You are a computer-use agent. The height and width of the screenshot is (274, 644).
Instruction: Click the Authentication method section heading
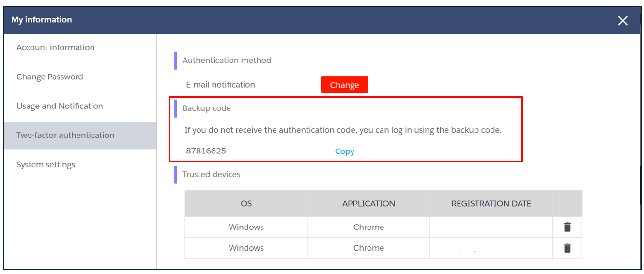(x=227, y=61)
